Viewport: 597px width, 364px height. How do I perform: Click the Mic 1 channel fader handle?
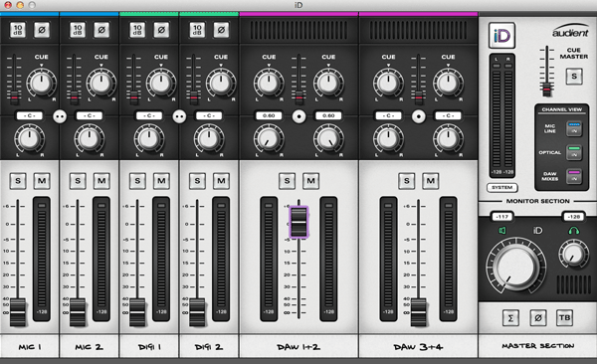pos(18,312)
